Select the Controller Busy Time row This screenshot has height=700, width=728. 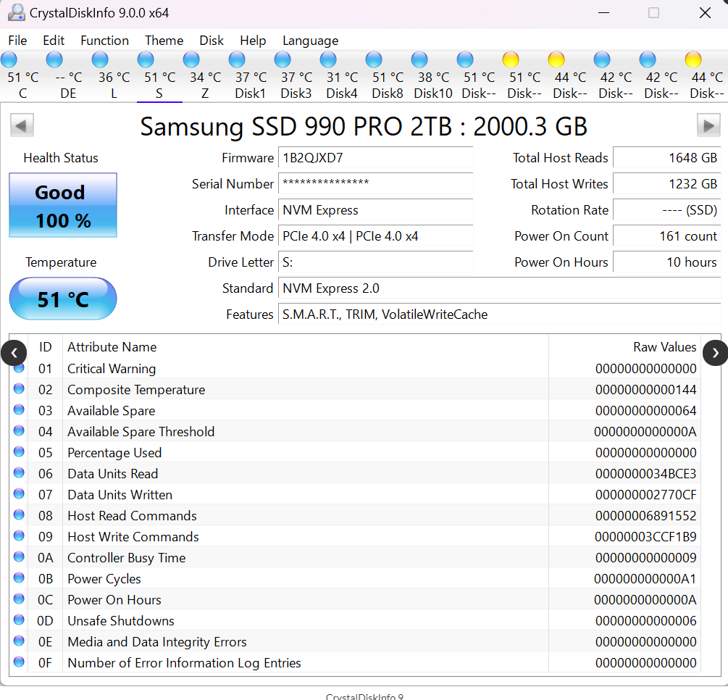point(355,557)
